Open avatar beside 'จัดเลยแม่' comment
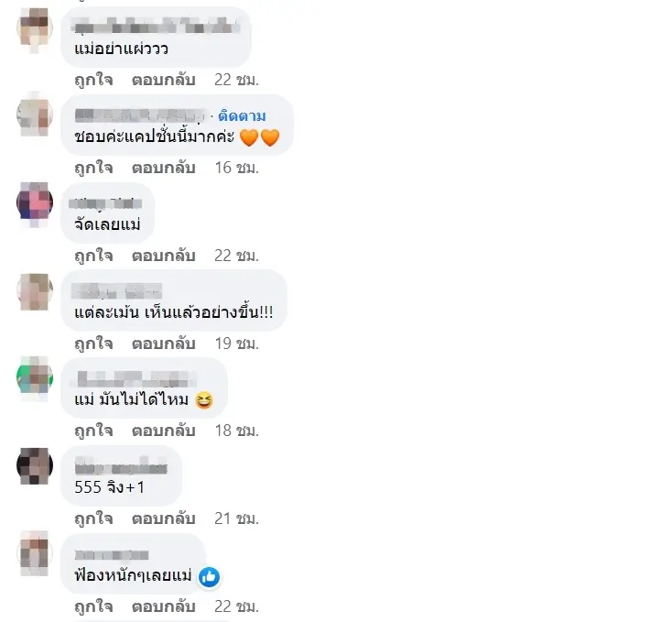 (35, 202)
